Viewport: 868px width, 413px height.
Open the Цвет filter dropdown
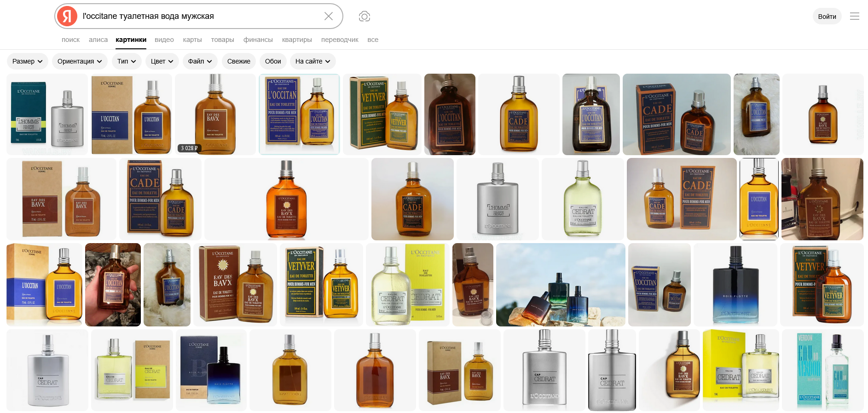point(162,61)
